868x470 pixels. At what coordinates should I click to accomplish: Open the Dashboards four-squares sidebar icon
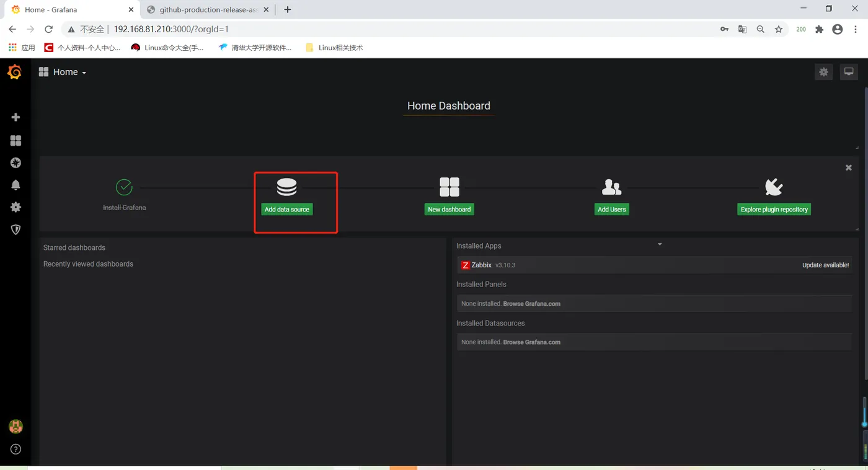pos(15,141)
